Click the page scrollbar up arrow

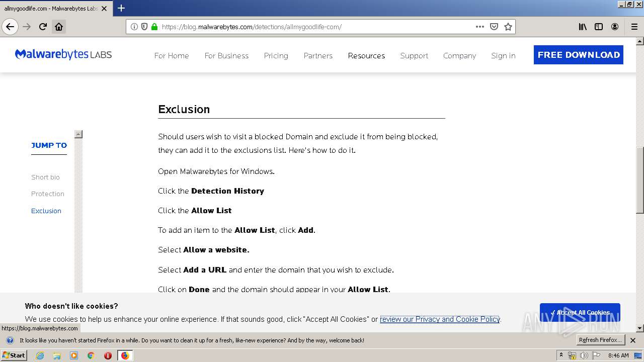point(640,41)
